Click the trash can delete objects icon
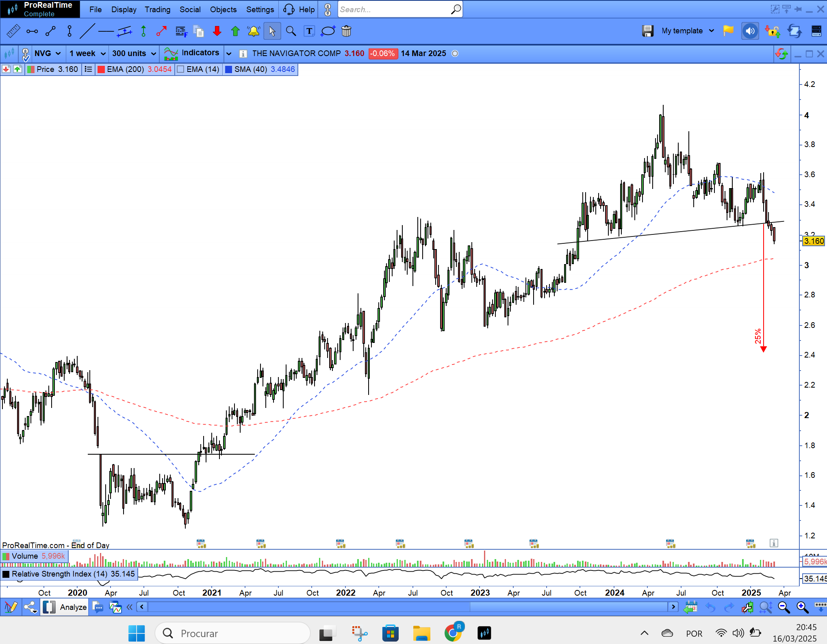Viewport: 827px width, 644px height. (346, 31)
